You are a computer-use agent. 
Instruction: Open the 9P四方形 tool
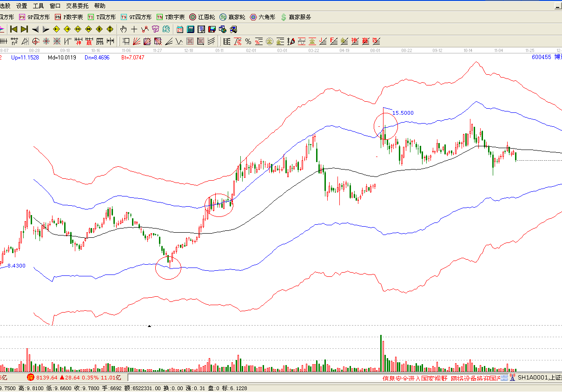coord(34,17)
